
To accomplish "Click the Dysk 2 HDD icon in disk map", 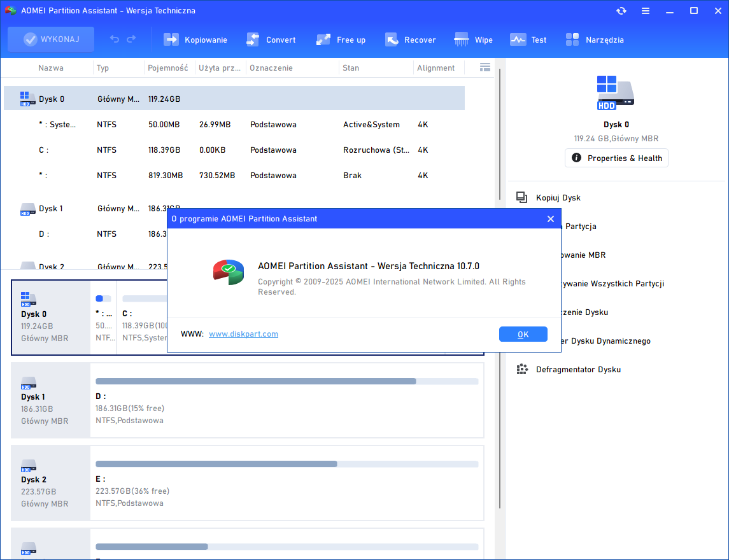I will point(29,466).
